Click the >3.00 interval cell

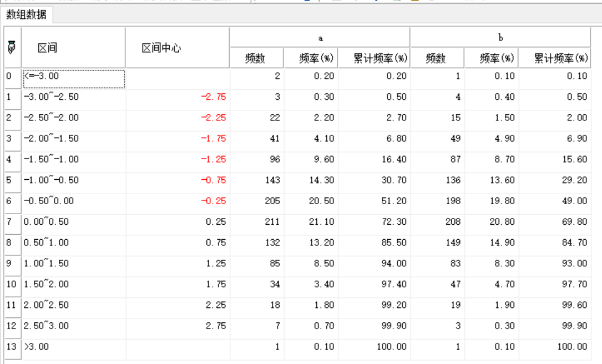73,347
